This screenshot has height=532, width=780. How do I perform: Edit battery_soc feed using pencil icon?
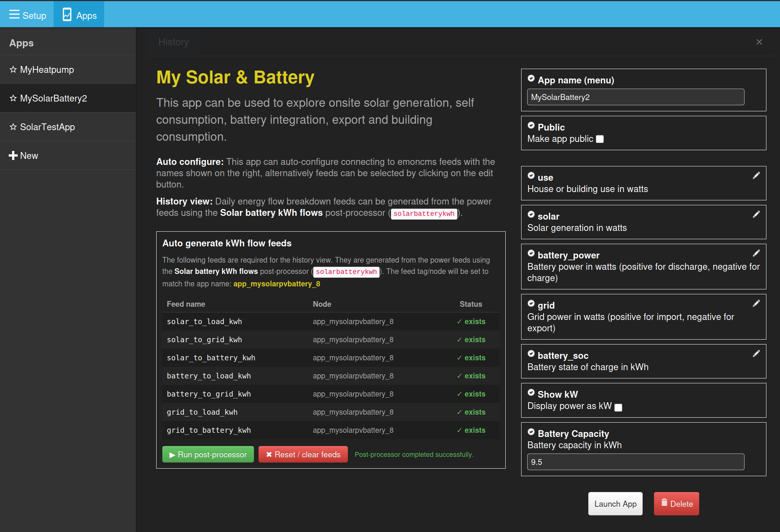(x=756, y=354)
